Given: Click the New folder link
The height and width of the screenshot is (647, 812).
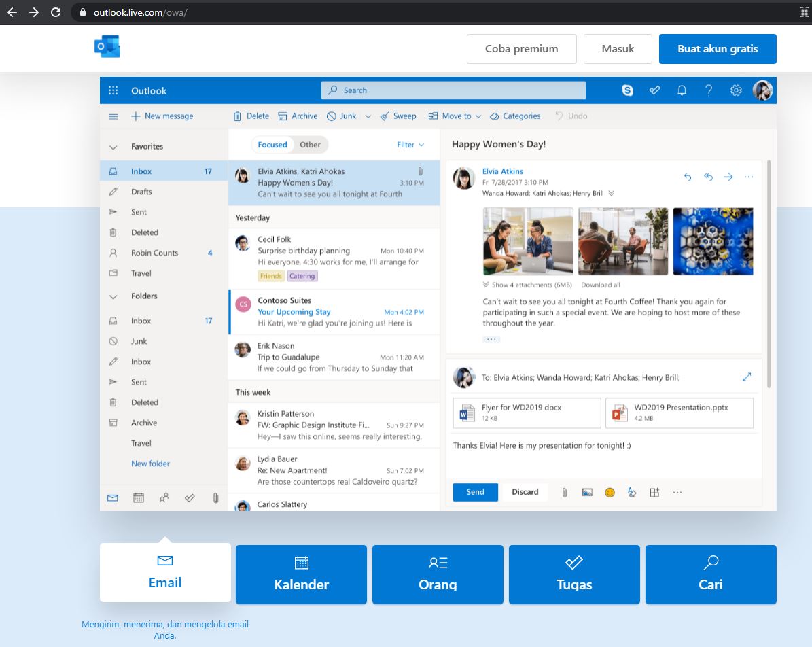Looking at the screenshot, I should pos(150,464).
